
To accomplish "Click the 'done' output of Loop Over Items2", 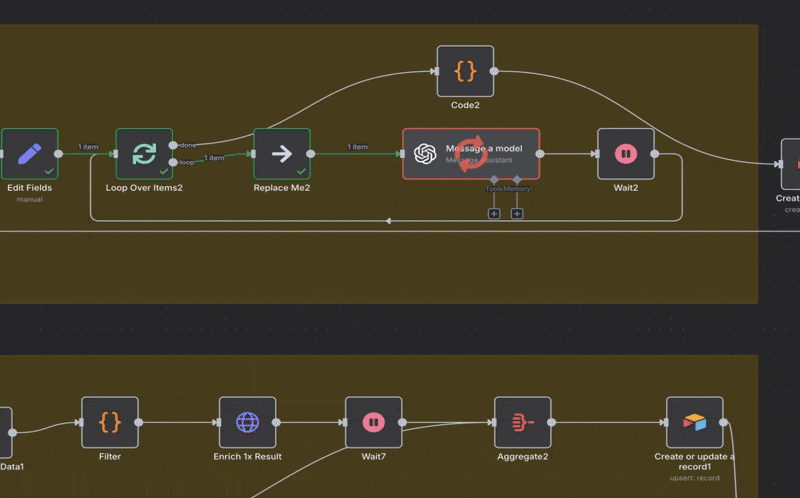I will pos(174,146).
